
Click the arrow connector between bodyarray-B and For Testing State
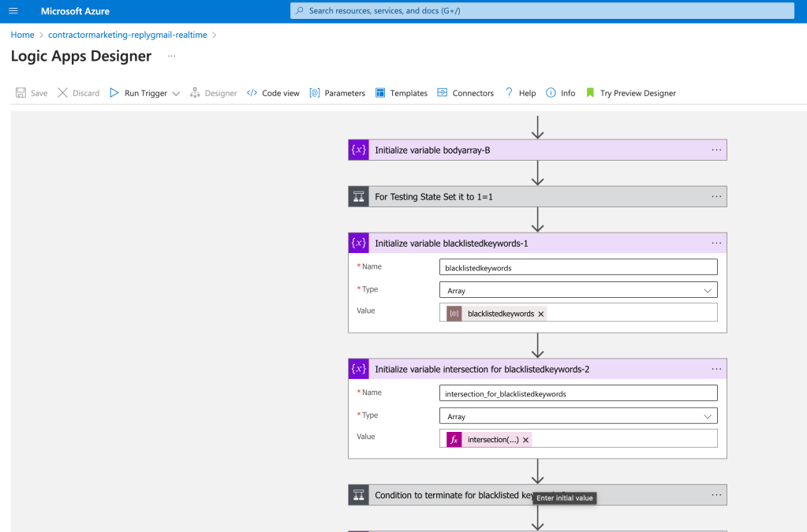537,173
